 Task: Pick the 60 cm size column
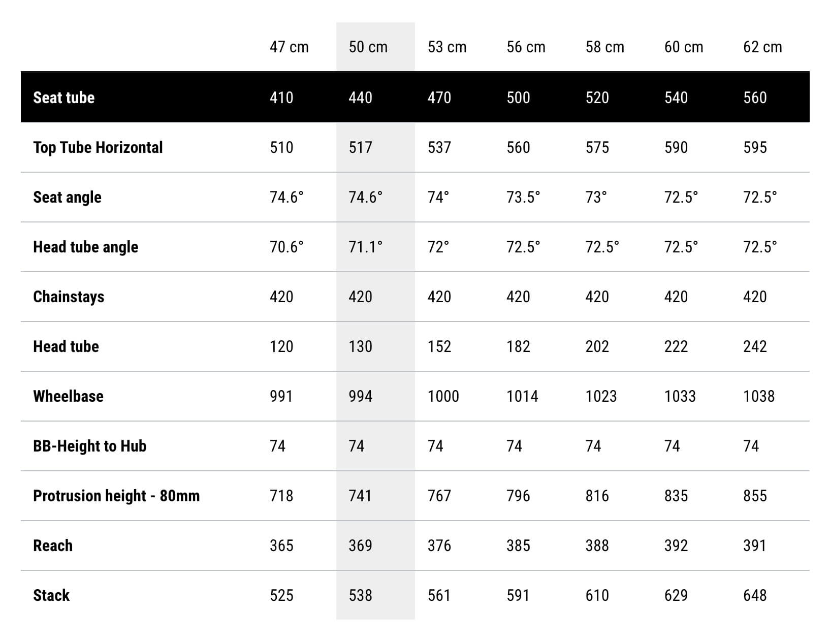(684, 47)
